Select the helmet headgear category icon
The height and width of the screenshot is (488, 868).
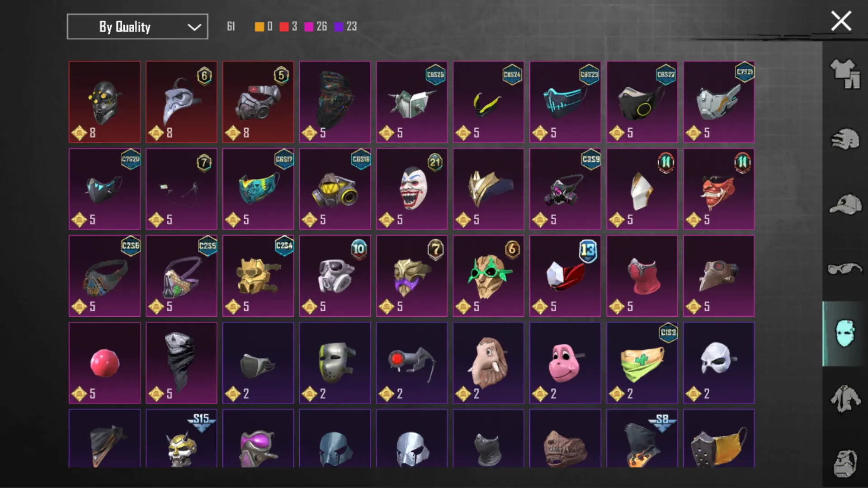click(x=844, y=140)
